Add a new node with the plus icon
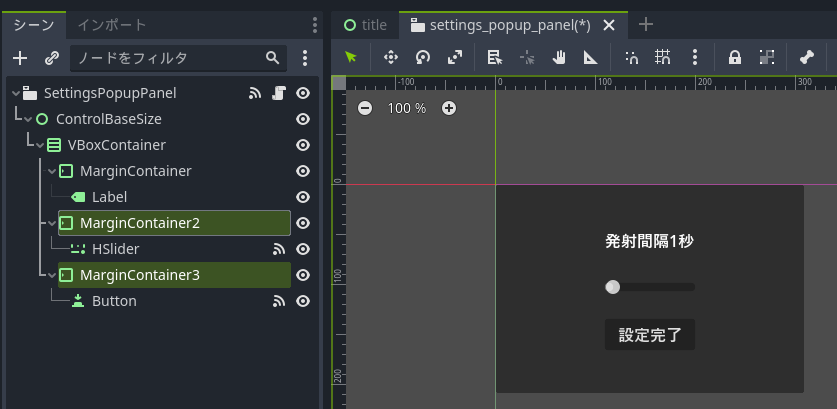 tap(20, 58)
